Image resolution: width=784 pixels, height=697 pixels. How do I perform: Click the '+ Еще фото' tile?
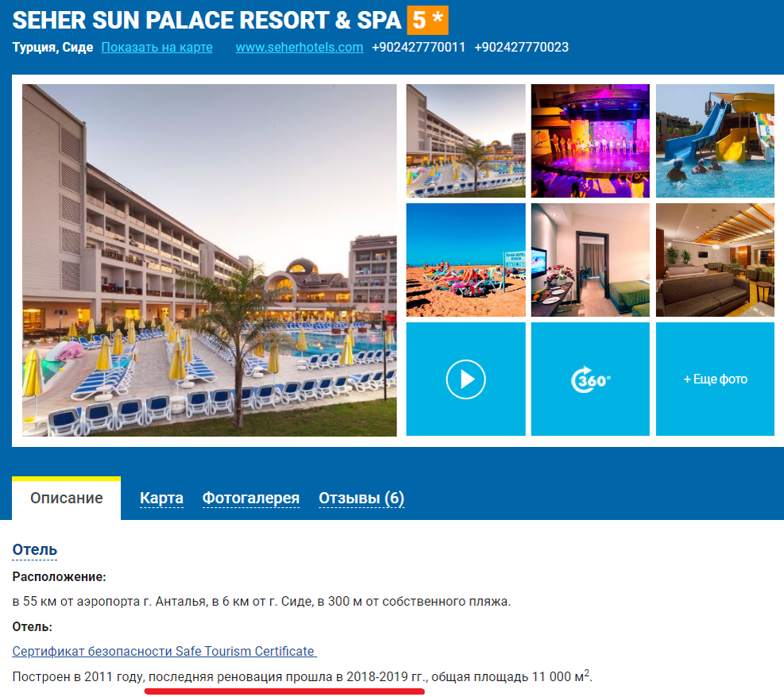coord(715,379)
